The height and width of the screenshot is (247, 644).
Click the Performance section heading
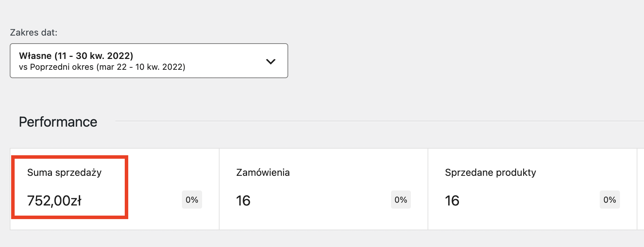point(58,122)
